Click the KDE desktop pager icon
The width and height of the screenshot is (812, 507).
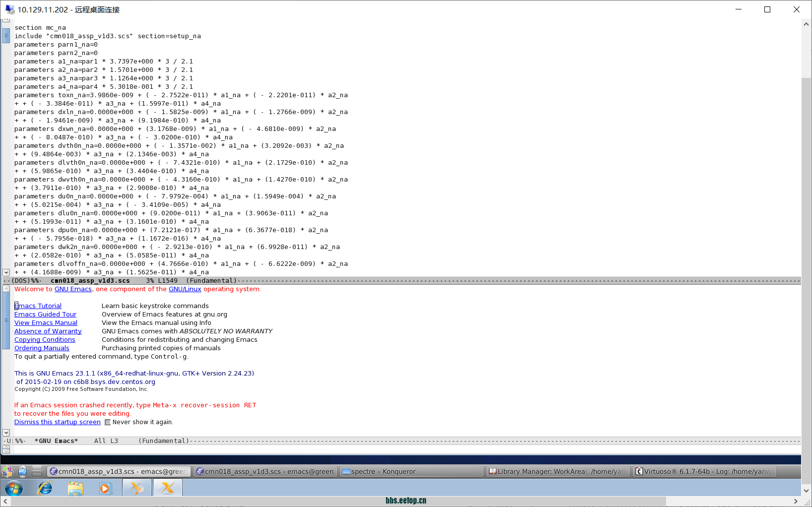click(x=37, y=471)
